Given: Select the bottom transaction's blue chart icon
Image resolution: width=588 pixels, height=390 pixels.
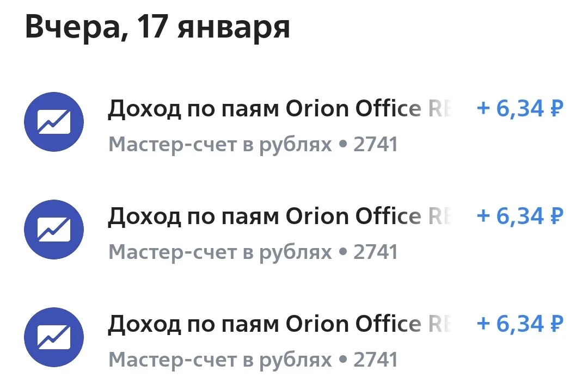Looking at the screenshot, I should pyautogui.click(x=53, y=337).
